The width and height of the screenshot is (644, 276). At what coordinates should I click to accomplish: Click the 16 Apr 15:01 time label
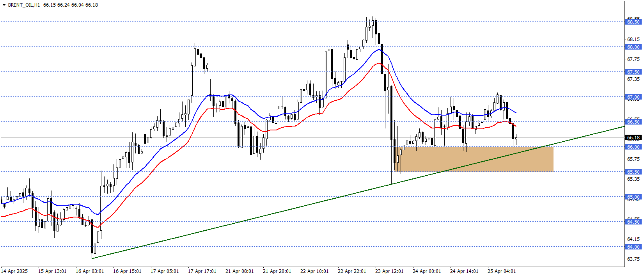click(x=127, y=271)
